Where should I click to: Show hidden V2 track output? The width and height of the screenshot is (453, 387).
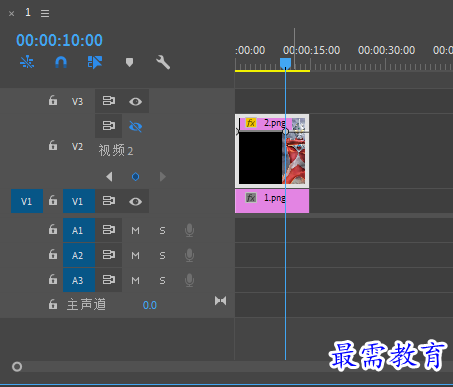(x=135, y=126)
